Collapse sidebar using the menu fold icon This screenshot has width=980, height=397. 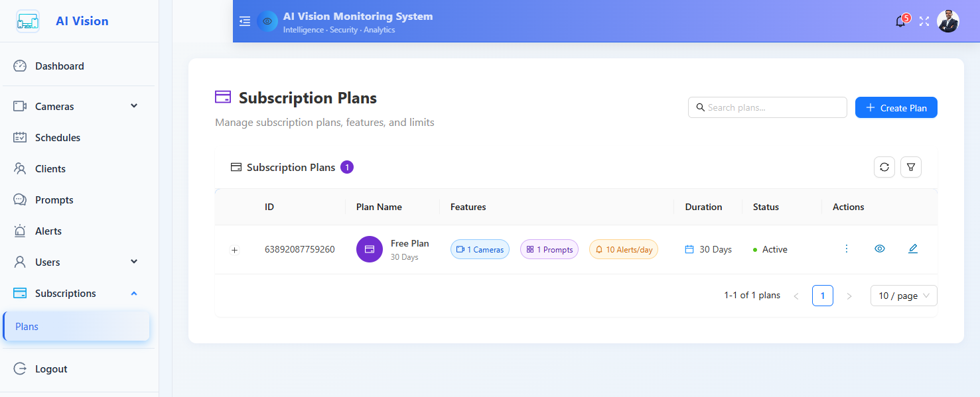[245, 21]
